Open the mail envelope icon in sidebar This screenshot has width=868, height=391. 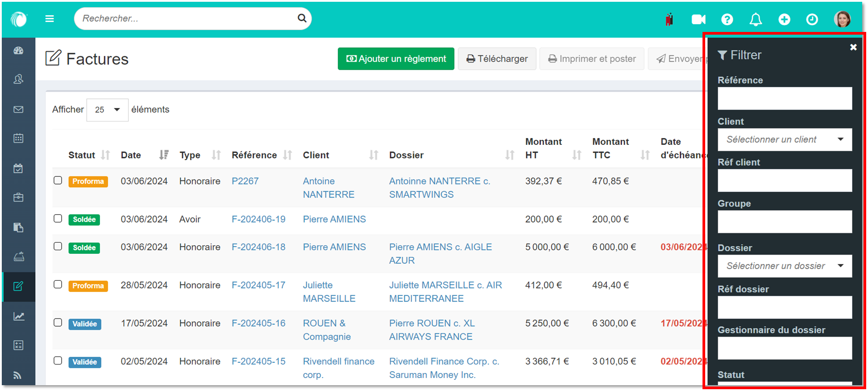point(18,109)
